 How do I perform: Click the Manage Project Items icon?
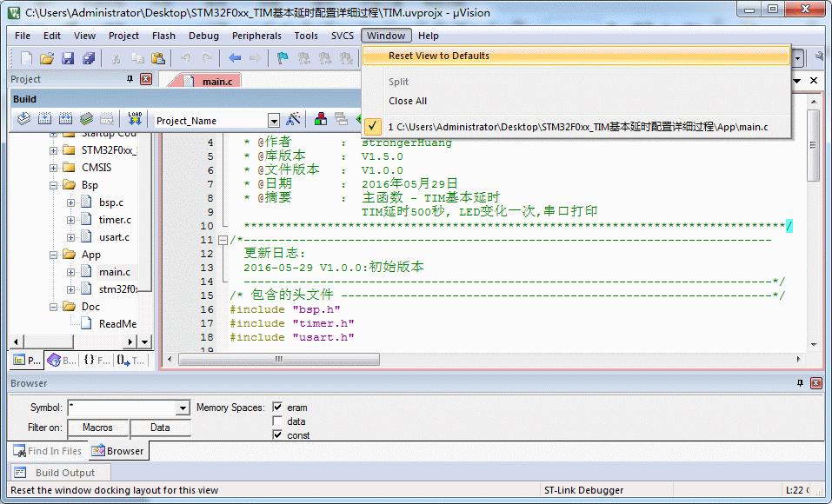coord(321,119)
